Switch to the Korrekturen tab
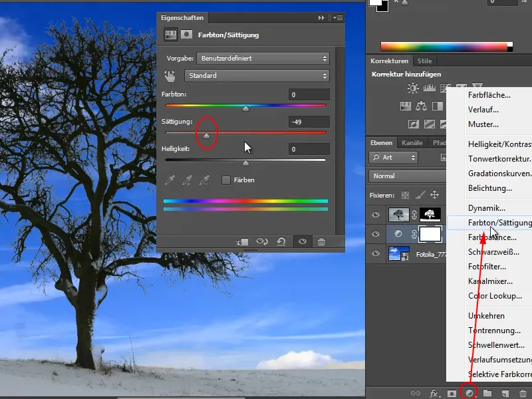Screen dimensions: 532x399 pos(389,61)
